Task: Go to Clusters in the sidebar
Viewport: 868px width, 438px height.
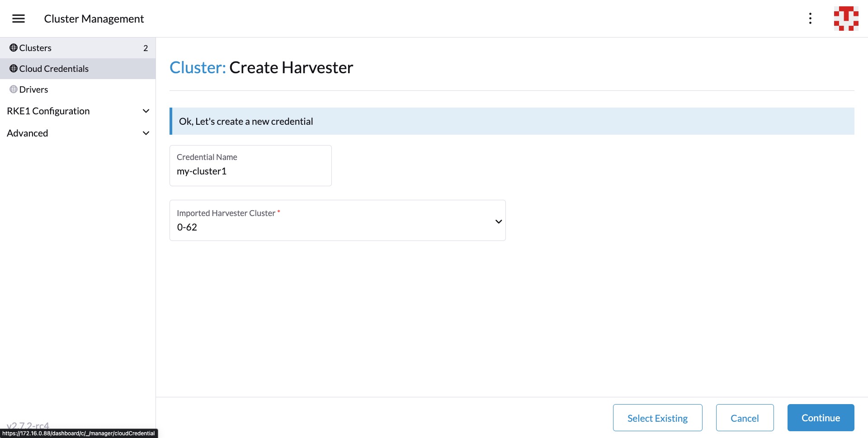Action: click(x=78, y=48)
